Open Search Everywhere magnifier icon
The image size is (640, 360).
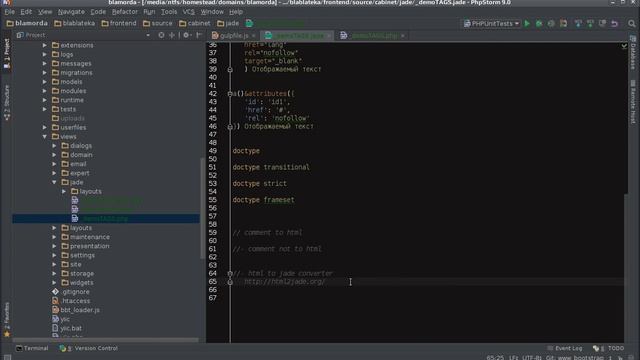631,24
